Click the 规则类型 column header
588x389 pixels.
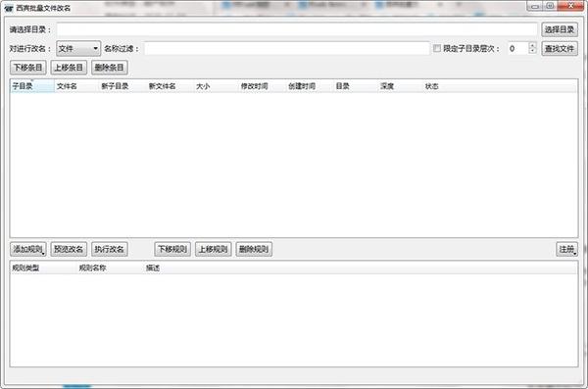pos(43,267)
